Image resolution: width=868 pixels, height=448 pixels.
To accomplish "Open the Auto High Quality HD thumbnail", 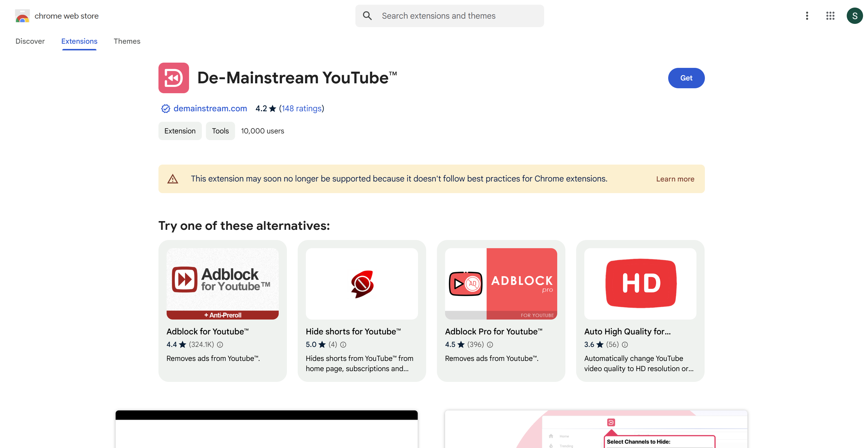I will (x=640, y=284).
